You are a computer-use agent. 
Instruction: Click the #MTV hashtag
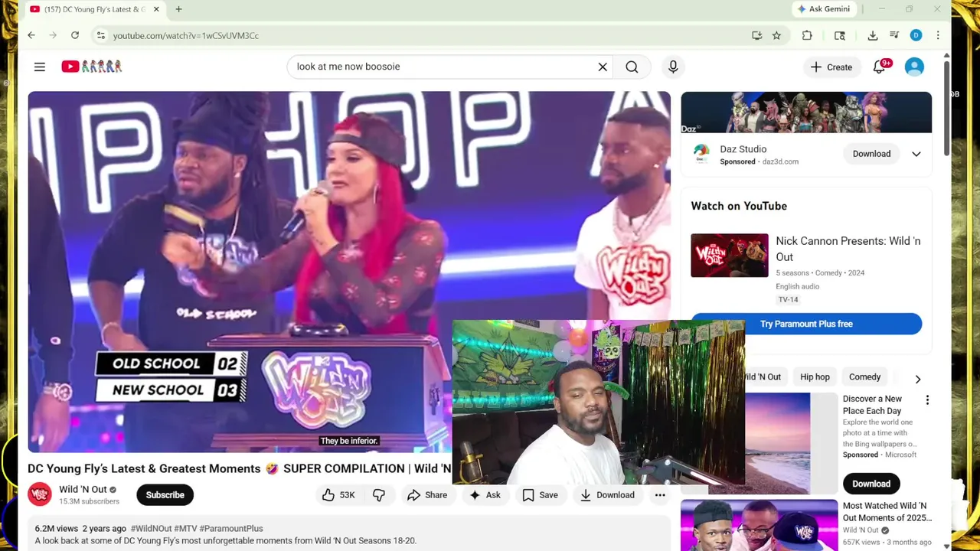185,528
